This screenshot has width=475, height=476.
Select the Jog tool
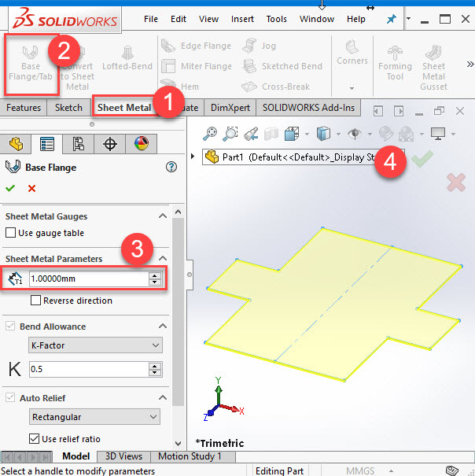click(x=260, y=46)
